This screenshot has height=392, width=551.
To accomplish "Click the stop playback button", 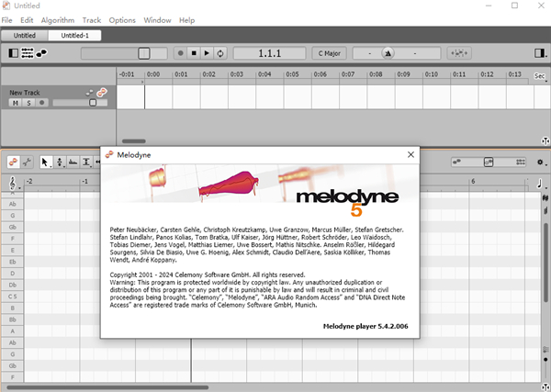I will [193, 53].
